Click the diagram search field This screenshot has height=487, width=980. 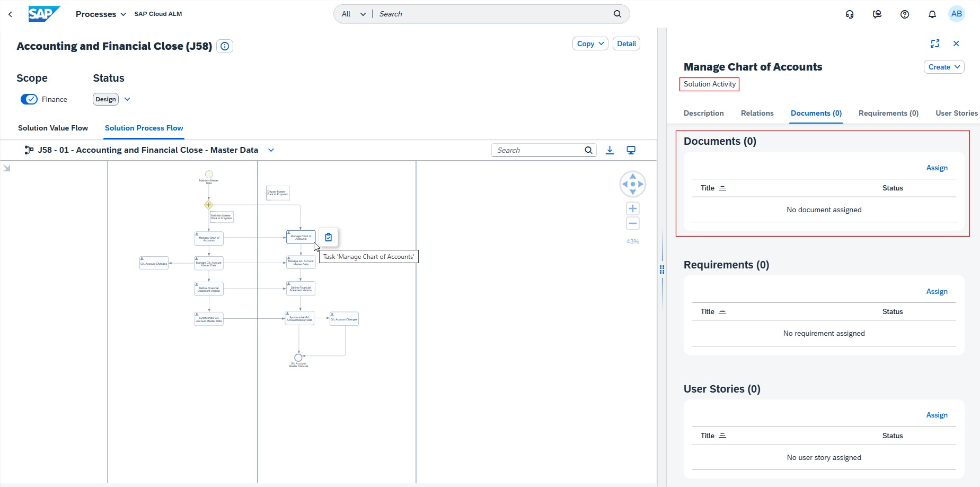point(537,150)
